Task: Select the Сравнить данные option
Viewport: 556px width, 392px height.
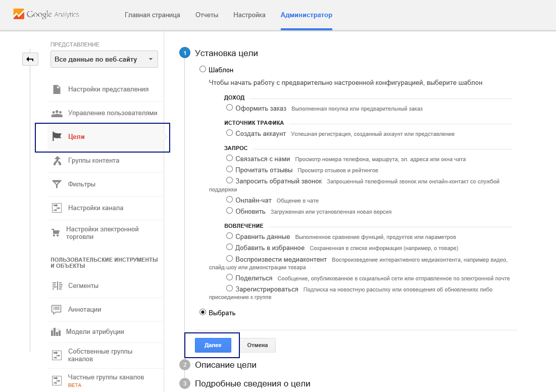Action: 229,236
